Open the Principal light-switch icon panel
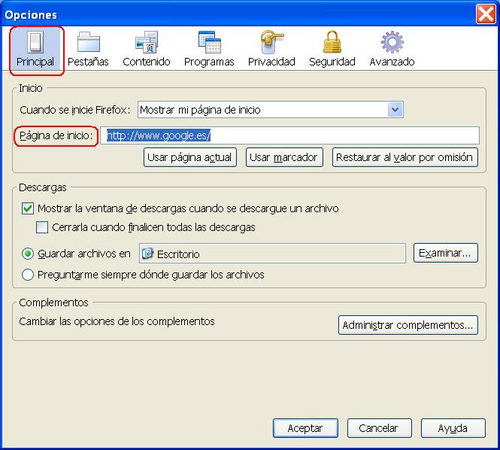 tap(35, 42)
